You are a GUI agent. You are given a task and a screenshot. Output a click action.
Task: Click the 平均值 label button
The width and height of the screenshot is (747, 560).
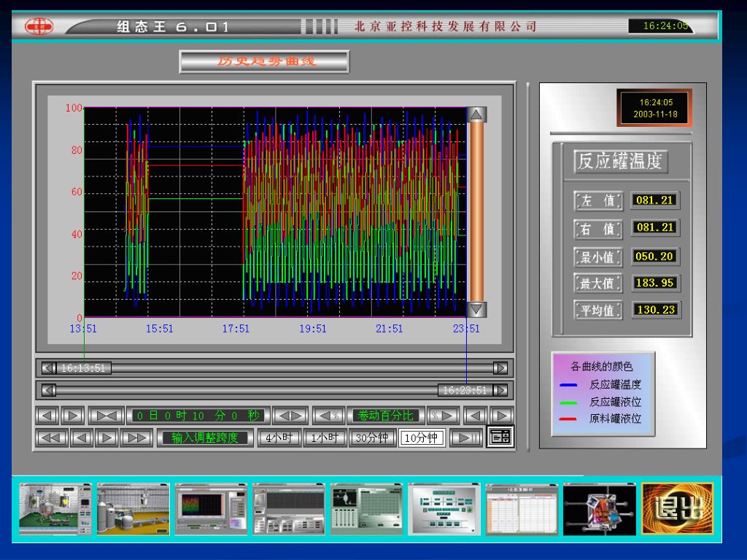(x=598, y=311)
